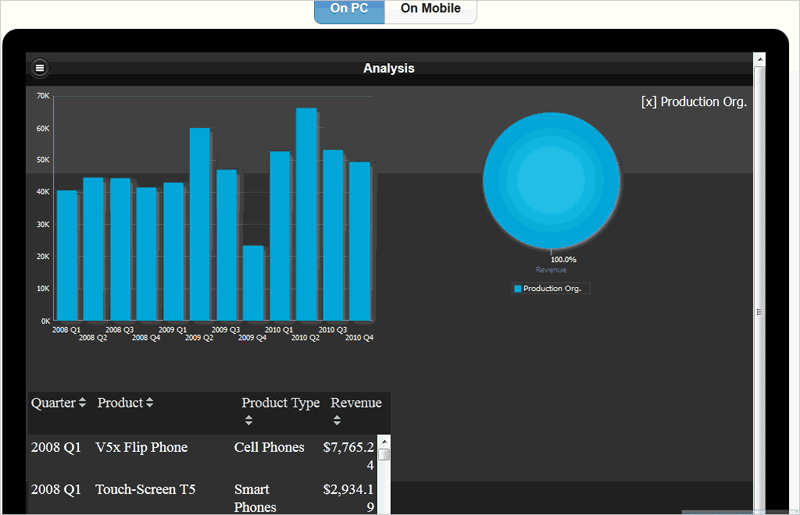Select the 2008 Q3 bar

tap(120, 250)
